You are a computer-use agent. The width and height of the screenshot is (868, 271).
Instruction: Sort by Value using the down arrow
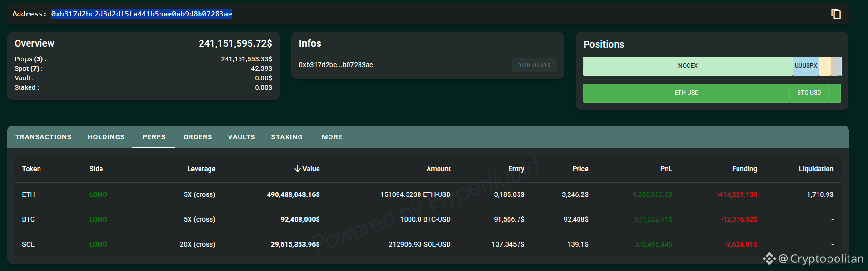[297, 169]
